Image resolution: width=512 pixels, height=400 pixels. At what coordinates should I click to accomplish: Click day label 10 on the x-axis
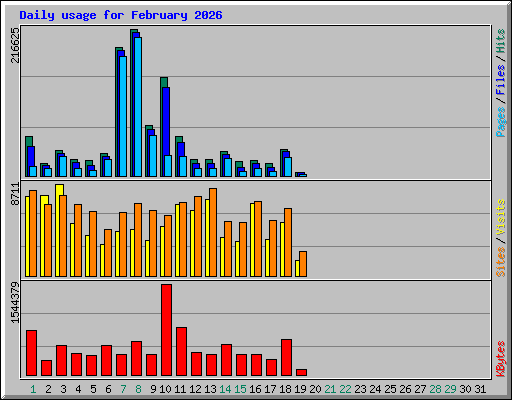coord(165,389)
